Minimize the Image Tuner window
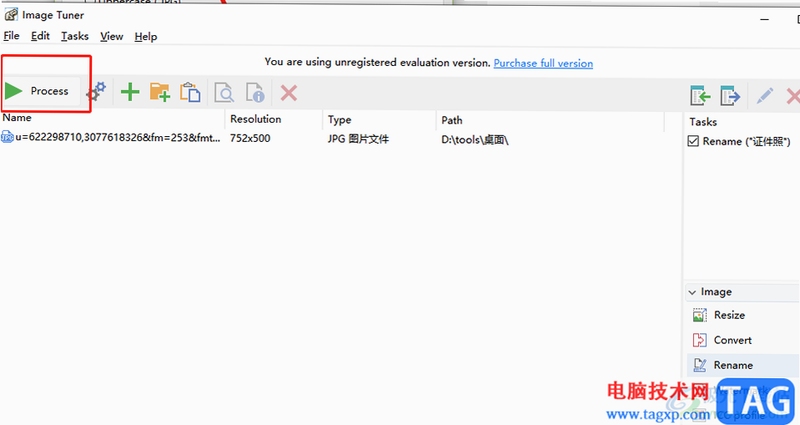 point(764,19)
